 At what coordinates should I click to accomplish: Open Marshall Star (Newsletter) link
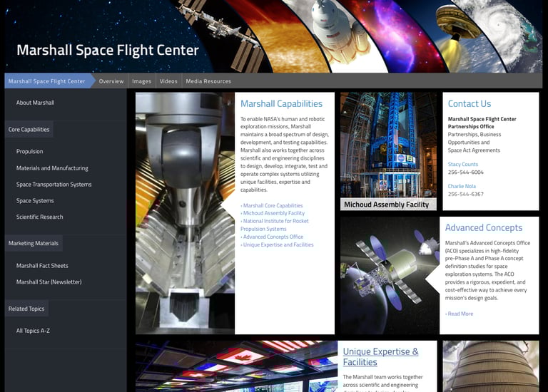coord(49,282)
